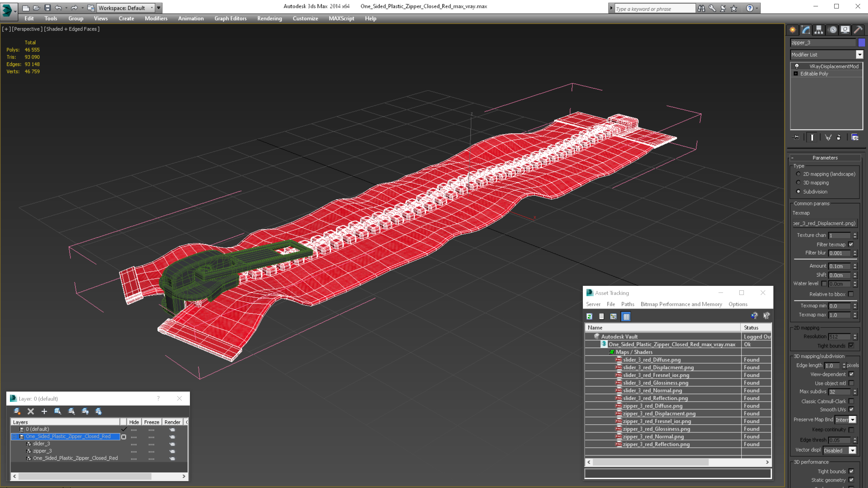Toggle the Filter texmap checkbox
Image resolution: width=868 pixels, height=488 pixels.
point(851,245)
